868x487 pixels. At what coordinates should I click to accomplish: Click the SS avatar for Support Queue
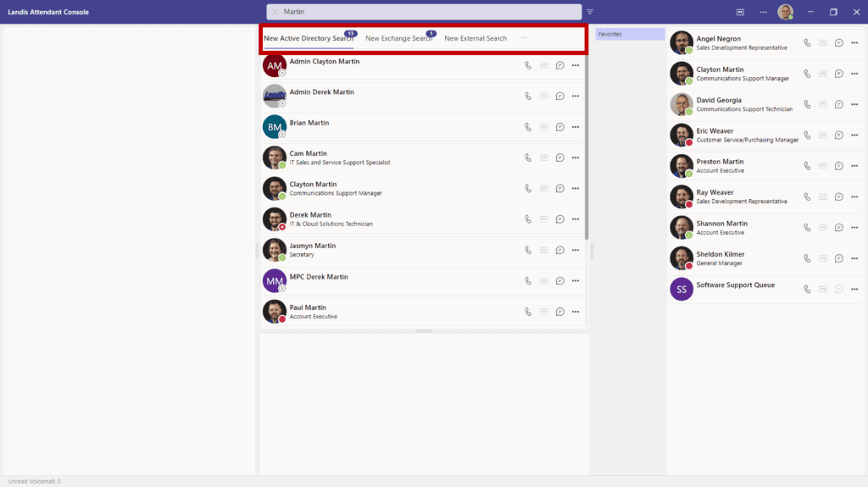(x=682, y=290)
